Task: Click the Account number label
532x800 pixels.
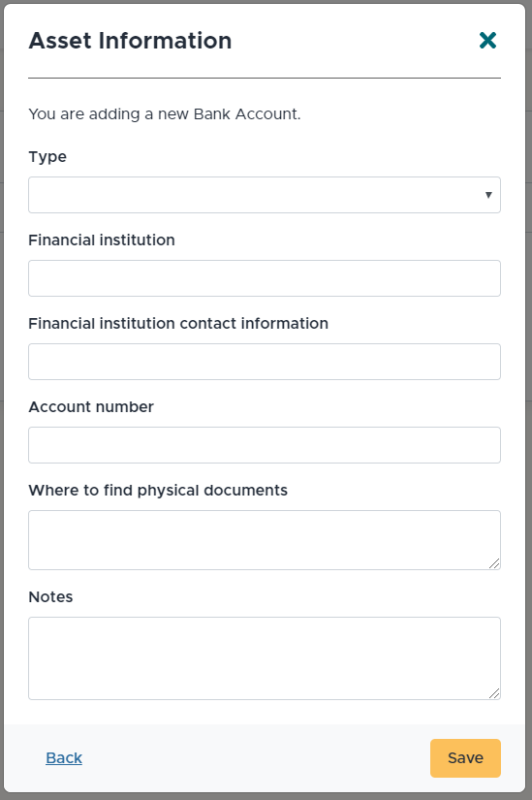Action: [91, 406]
